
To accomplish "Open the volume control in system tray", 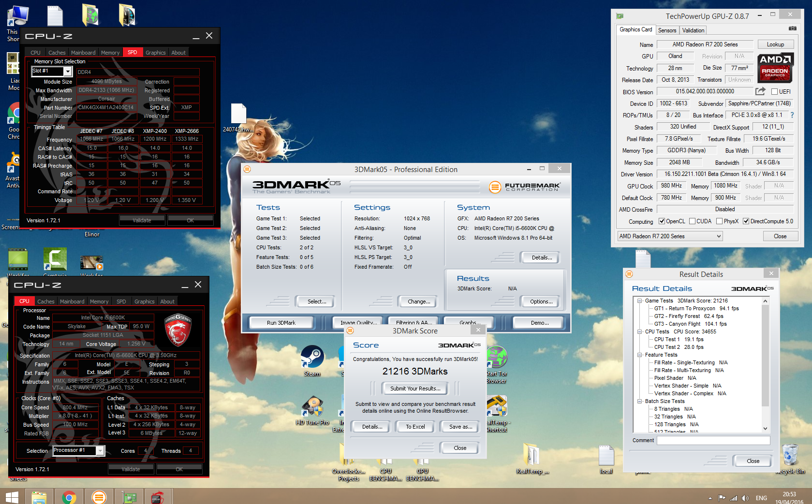I will click(x=745, y=498).
